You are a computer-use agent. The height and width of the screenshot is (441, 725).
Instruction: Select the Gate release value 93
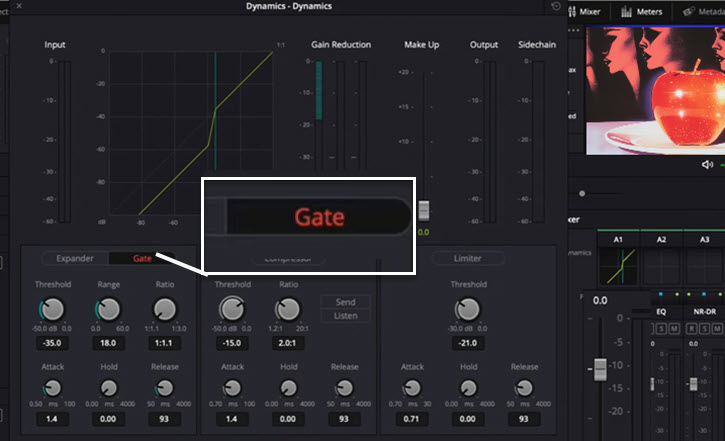164,419
